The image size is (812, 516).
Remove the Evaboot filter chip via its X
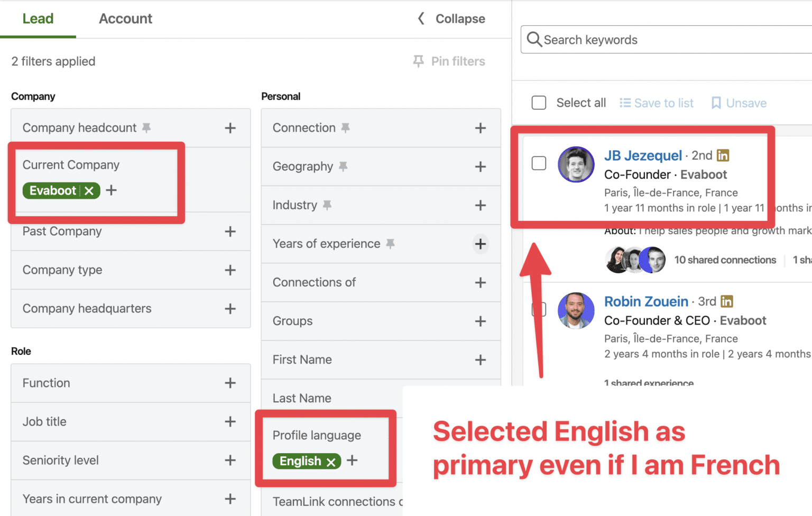point(89,190)
